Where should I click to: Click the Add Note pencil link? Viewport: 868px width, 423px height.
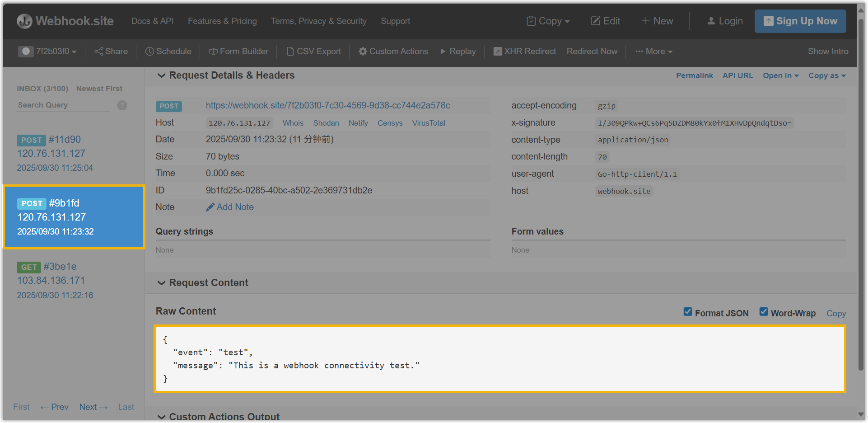click(230, 207)
